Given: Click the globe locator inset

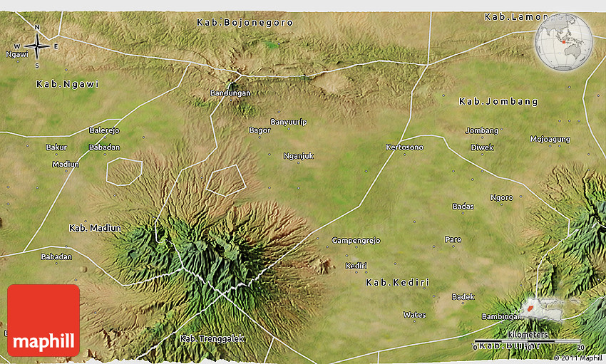Looking at the screenshot, I should tap(563, 41).
